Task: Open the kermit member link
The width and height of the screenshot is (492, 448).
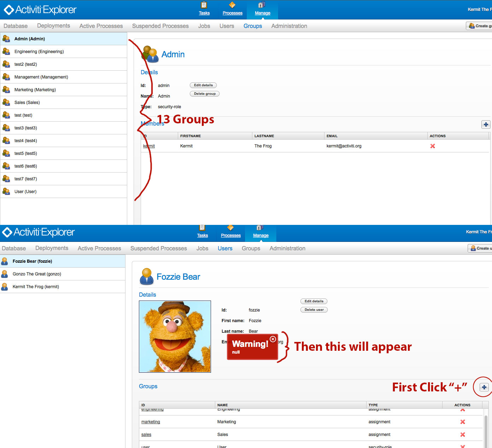Action: click(x=149, y=146)
